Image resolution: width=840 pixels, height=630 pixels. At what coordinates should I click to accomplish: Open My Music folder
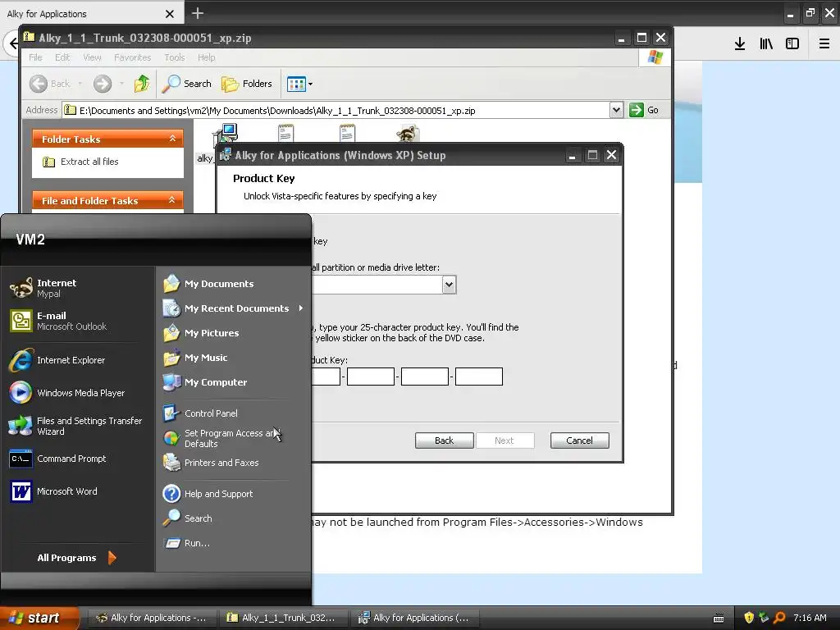195,358
